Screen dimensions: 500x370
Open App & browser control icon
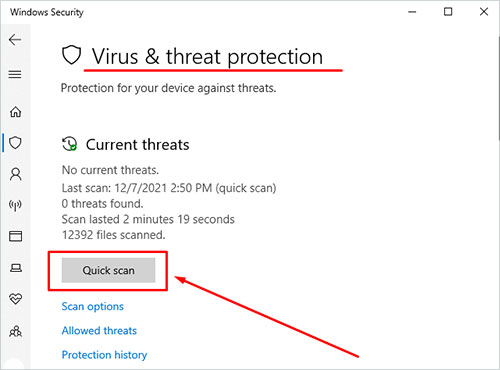point(15,236)
